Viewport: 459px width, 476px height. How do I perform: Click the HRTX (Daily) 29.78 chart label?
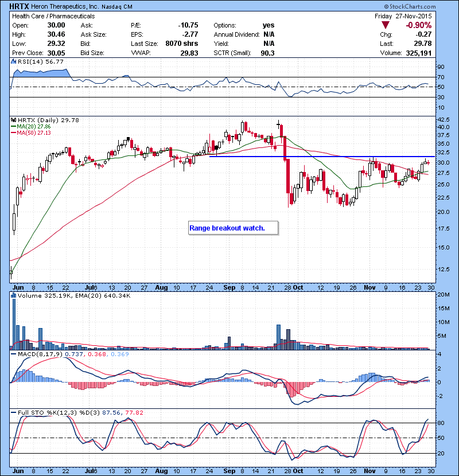point(48,120)
